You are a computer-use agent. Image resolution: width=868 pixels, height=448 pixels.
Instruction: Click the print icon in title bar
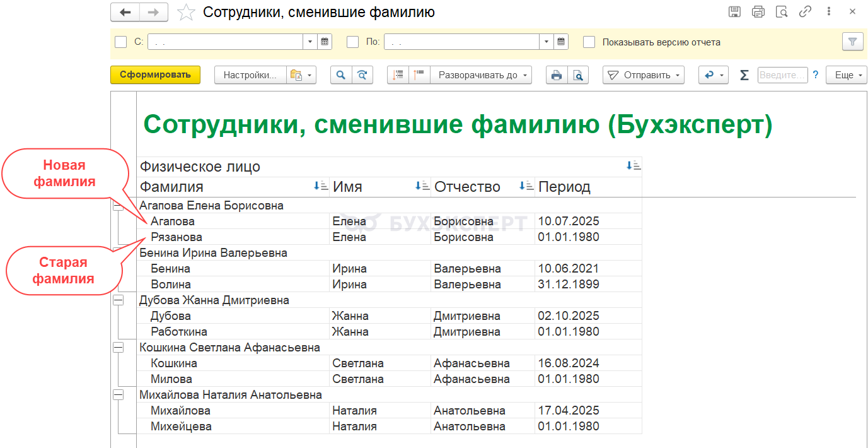coord(758,12)
